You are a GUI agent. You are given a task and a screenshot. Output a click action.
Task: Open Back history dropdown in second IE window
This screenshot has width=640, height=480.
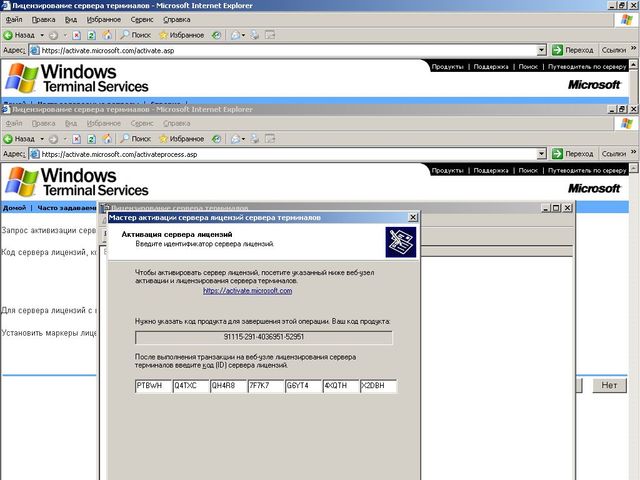click(42, 139)
